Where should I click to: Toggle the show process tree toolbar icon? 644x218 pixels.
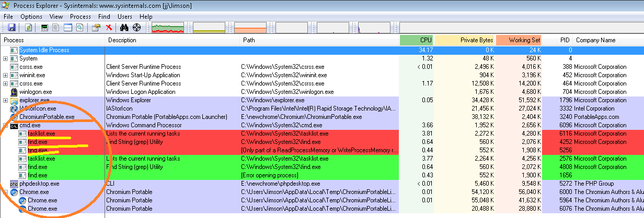56,27
